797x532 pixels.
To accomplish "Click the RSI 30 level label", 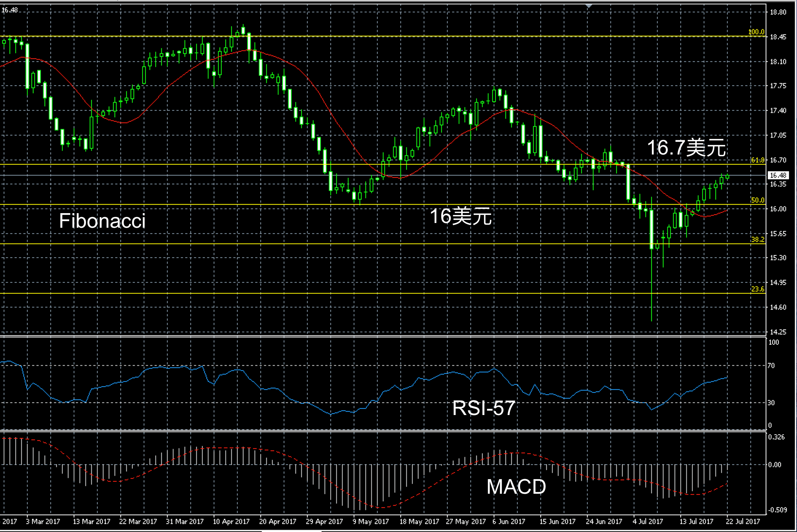I will coord(771,403).
